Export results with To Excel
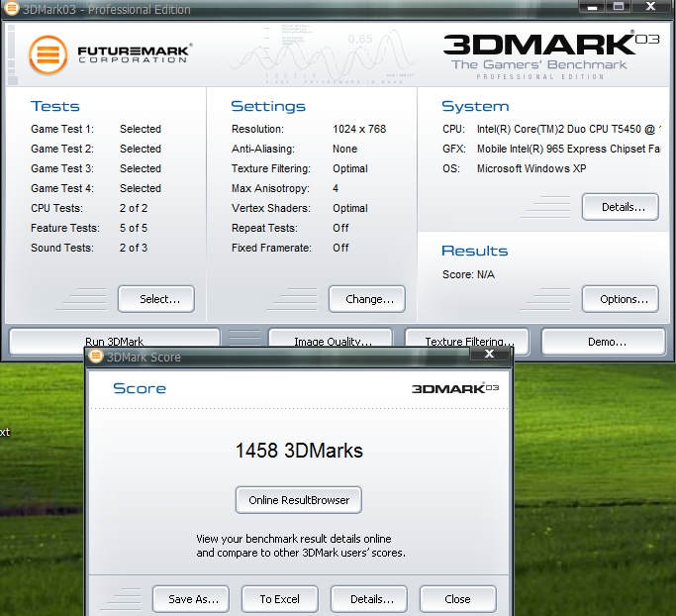Screen dimensions: 676x616 (280, 599)
